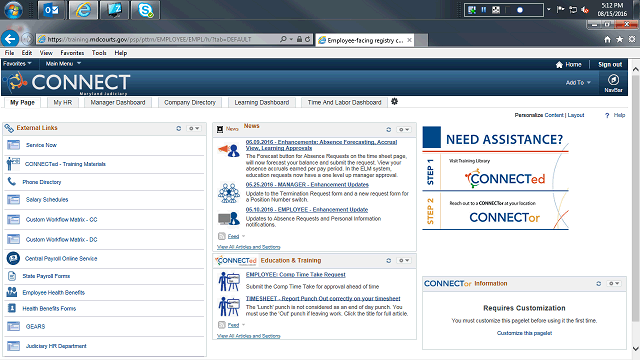Expand the News Feed dropdown arrow
The width and height of the screenshot is (640, 360).
[x=244, y=236]
